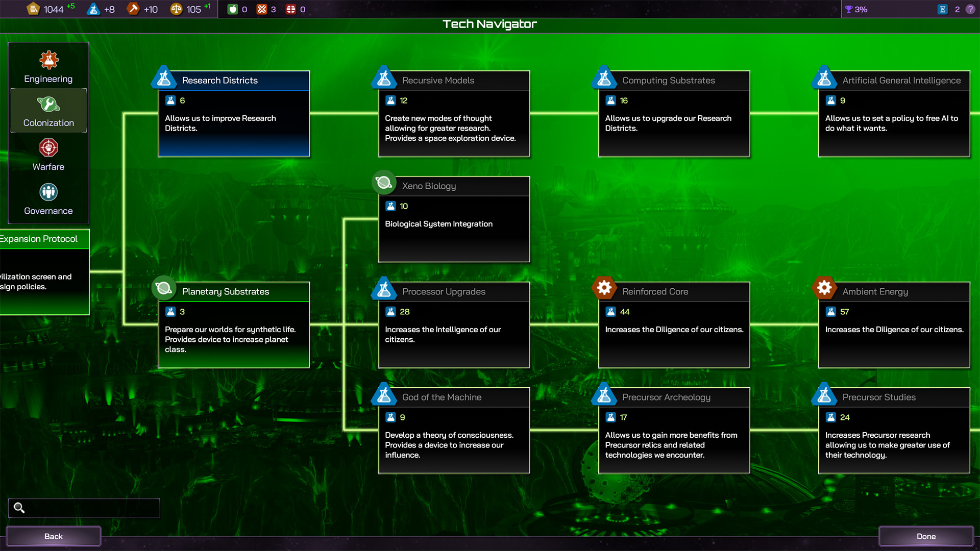
Task: Click the help question mark icon
Action: pos(970,9)
